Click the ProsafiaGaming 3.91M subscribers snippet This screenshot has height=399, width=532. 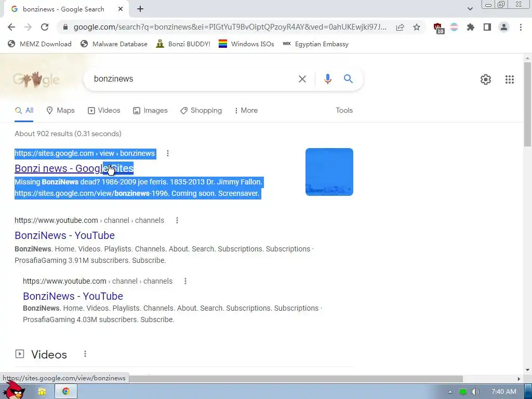[90, 261]
